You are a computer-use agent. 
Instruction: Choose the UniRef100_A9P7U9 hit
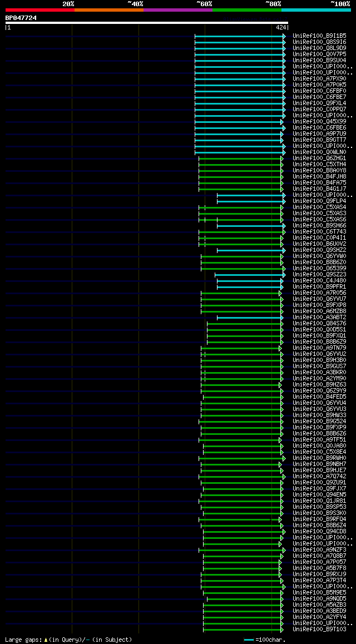319,134
